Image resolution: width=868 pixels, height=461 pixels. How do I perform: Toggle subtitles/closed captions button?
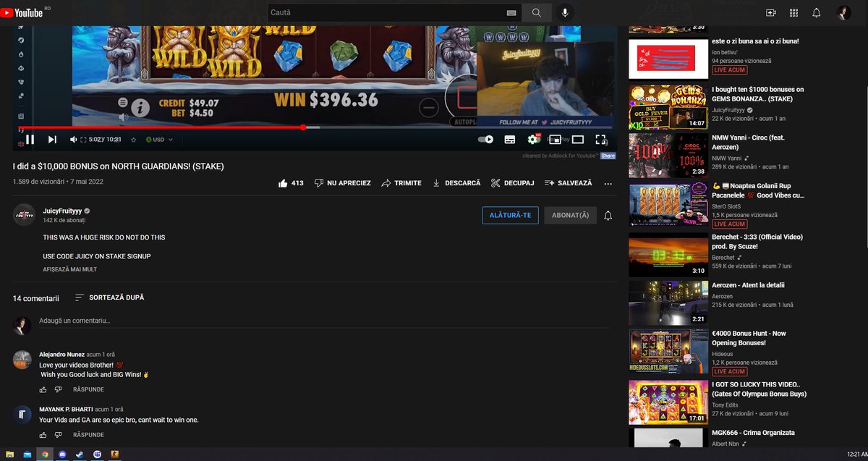(x=510, y=140)
